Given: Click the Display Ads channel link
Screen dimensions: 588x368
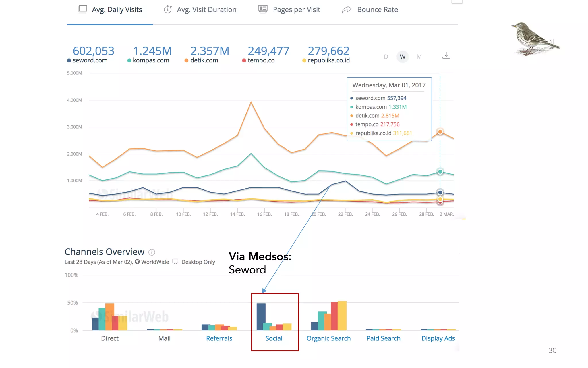Looking at the screenshot, I should point(438,338).
